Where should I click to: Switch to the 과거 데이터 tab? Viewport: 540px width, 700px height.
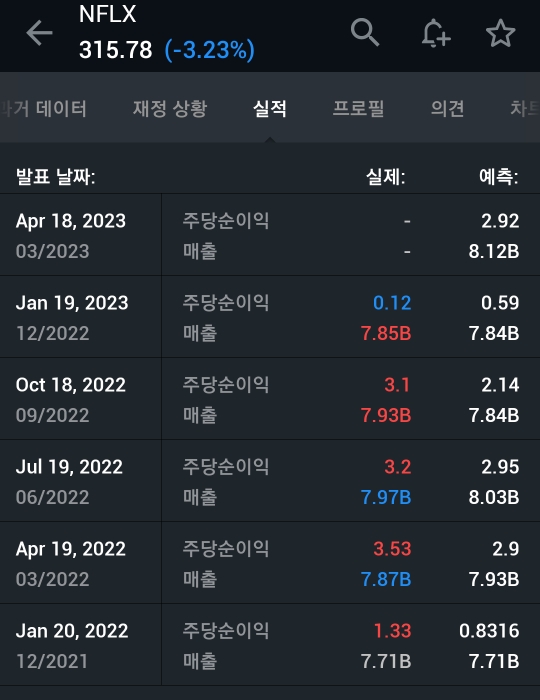point(43,108)
